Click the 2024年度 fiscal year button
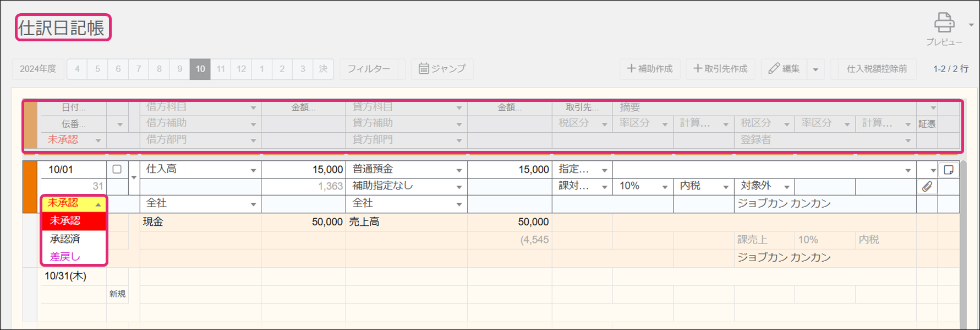The height and width of the screenshot is (330, 980). 38,69
